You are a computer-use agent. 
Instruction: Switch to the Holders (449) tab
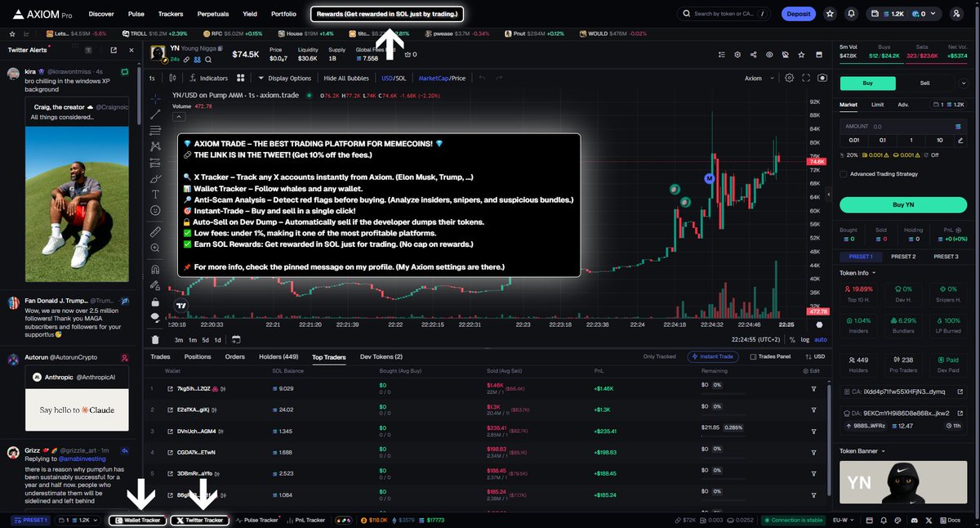click(278, 356)
